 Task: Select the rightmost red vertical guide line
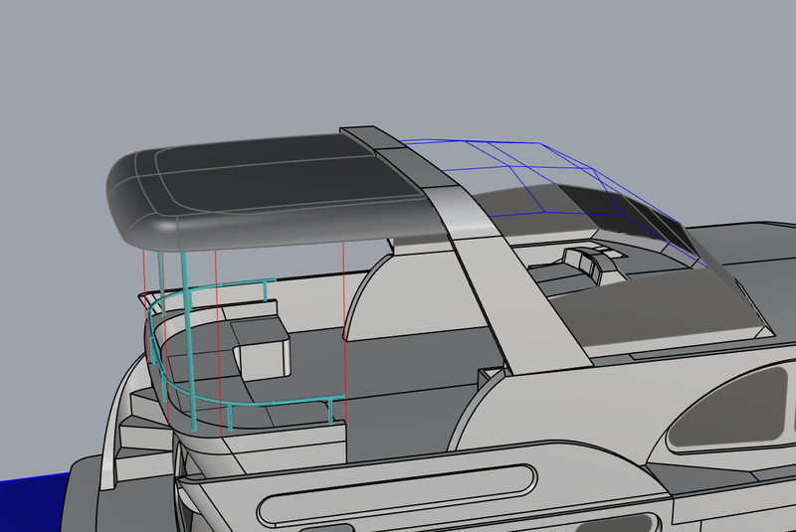point(344,332)
